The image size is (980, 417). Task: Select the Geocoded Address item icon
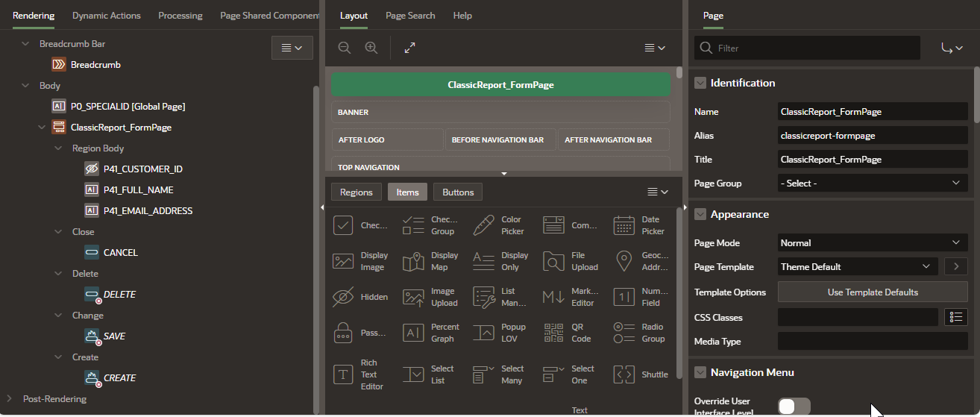pos(624,261)
